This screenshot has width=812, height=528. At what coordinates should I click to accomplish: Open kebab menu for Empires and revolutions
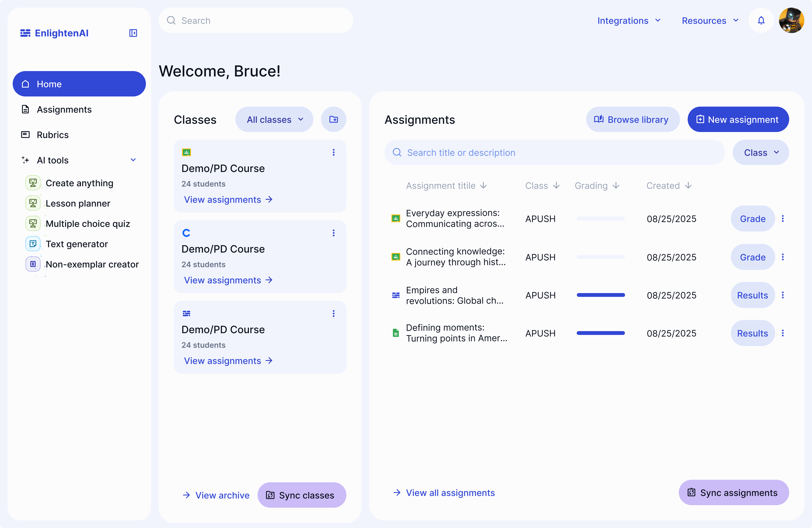point(783,295)
